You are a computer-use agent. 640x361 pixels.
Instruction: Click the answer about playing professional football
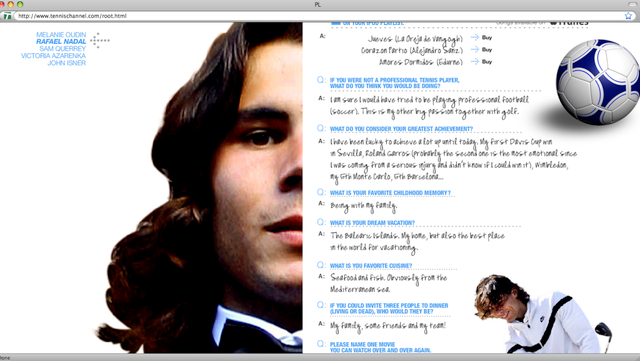tap(429, 106)
